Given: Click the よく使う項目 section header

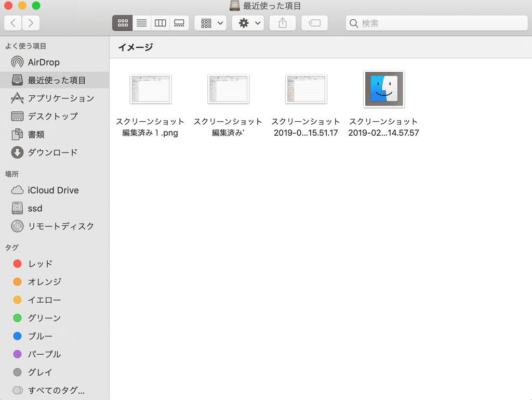Looking at the screenshot, I should [26, 46].
